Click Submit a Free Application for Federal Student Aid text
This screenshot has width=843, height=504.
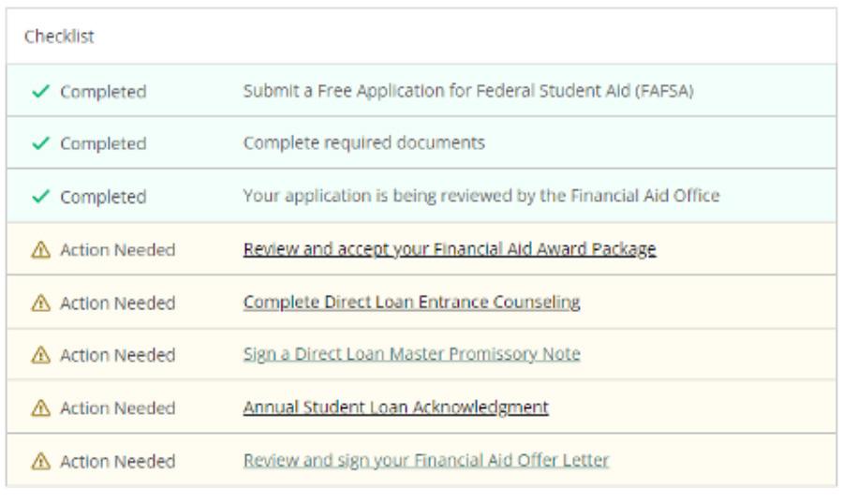[x=467, y=91]
